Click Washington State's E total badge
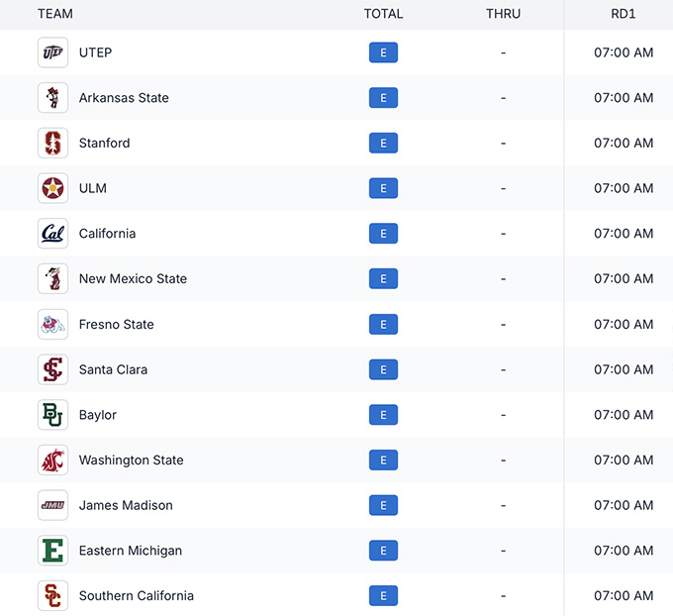Viewport: 673px width, 616px height. click(383, 461)
